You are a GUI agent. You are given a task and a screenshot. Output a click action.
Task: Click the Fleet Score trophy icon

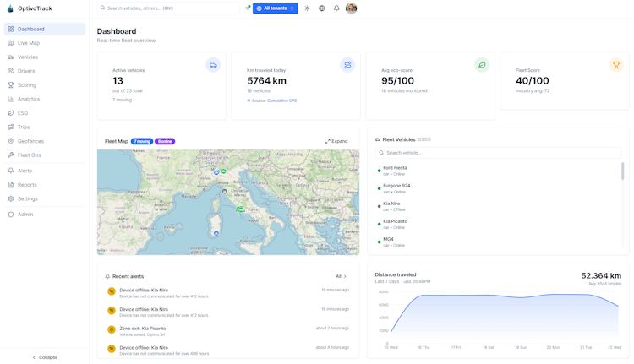[x=616, y=65]
